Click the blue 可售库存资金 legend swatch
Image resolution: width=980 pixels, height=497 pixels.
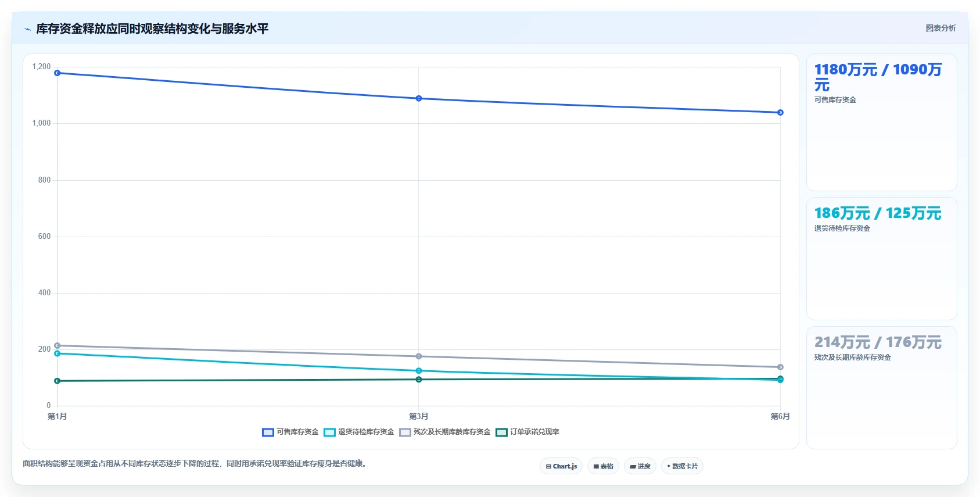pos(268,432)
